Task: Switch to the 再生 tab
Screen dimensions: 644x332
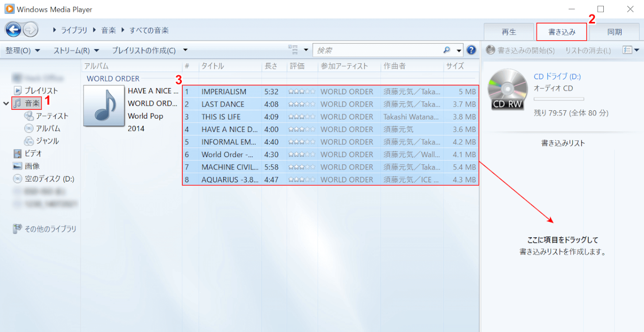Action: [509, 32]
